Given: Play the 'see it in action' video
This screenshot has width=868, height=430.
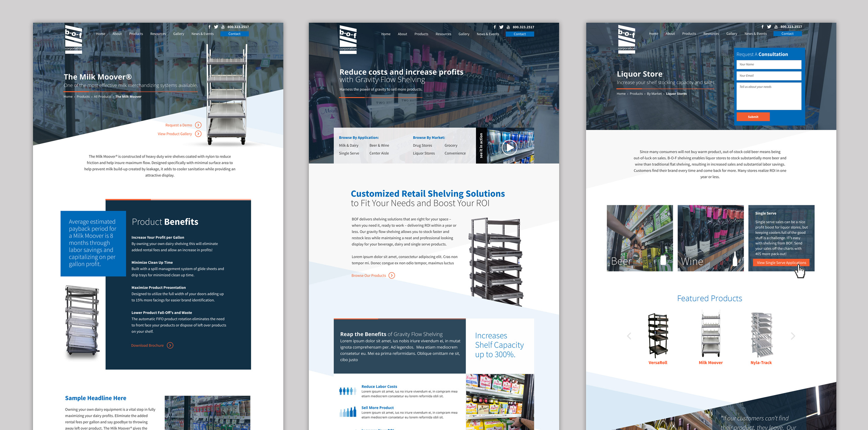Looking at the screenshot, I should [x=509, y=147].
